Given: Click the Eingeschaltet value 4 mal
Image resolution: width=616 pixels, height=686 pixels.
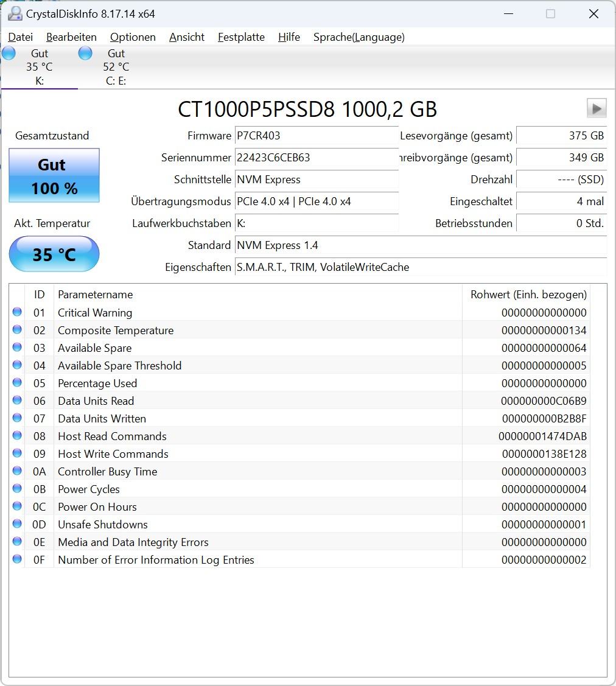Looking at the screenshot, I should [x=562, y=201].
